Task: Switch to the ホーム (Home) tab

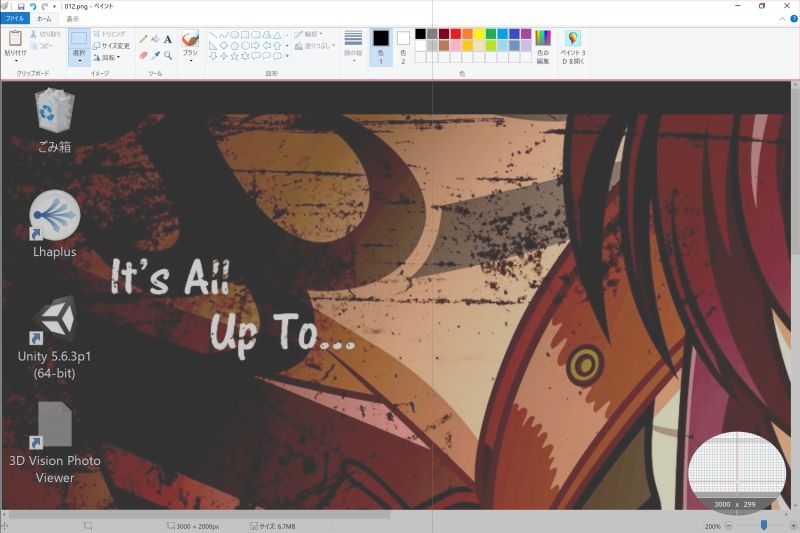Action: (44, 18)
